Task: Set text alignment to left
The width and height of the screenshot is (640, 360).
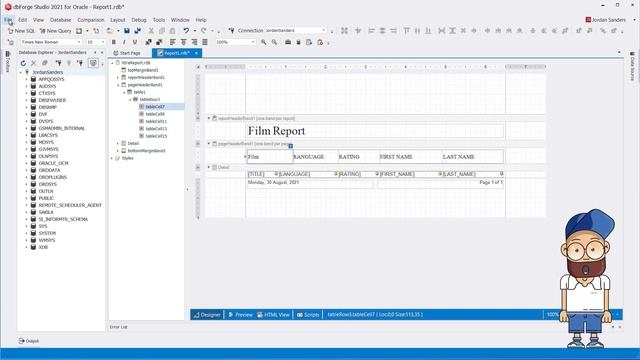Action: 173,42
